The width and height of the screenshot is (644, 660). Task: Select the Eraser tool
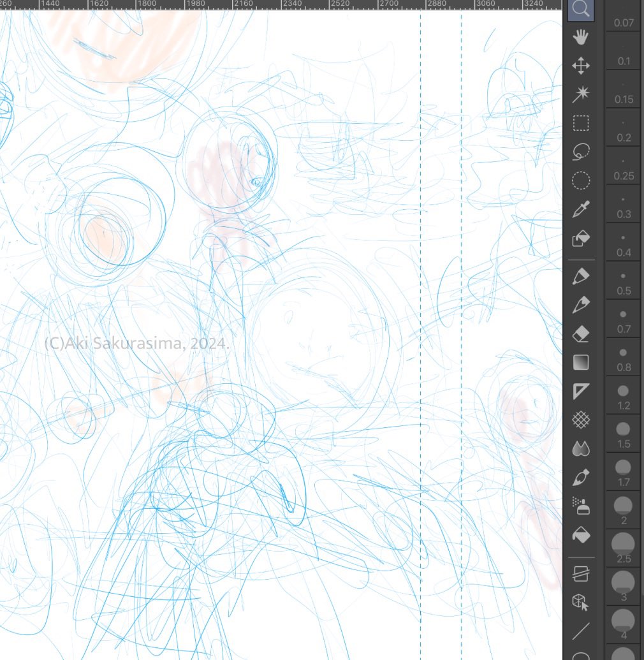[x=581, y=334]
